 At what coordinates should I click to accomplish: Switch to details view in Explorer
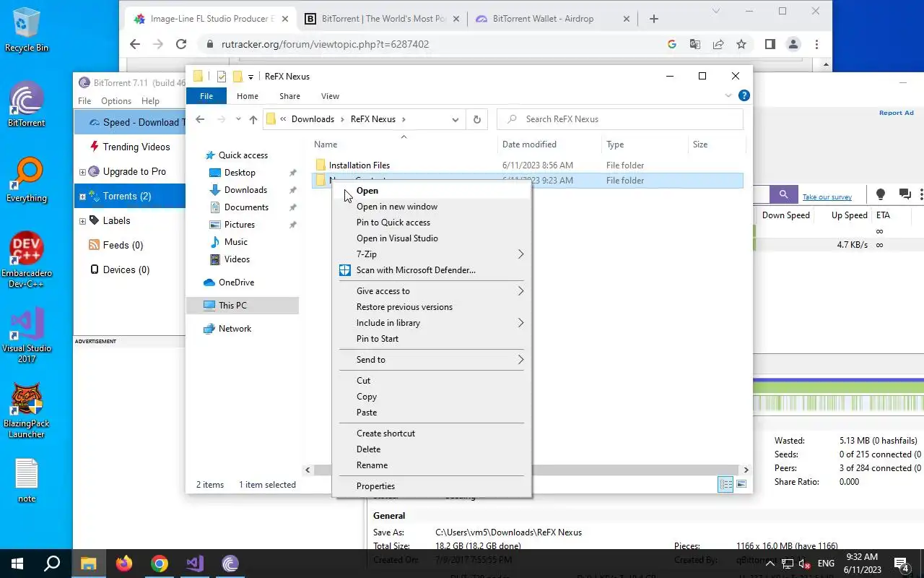(x=725, y=485)
